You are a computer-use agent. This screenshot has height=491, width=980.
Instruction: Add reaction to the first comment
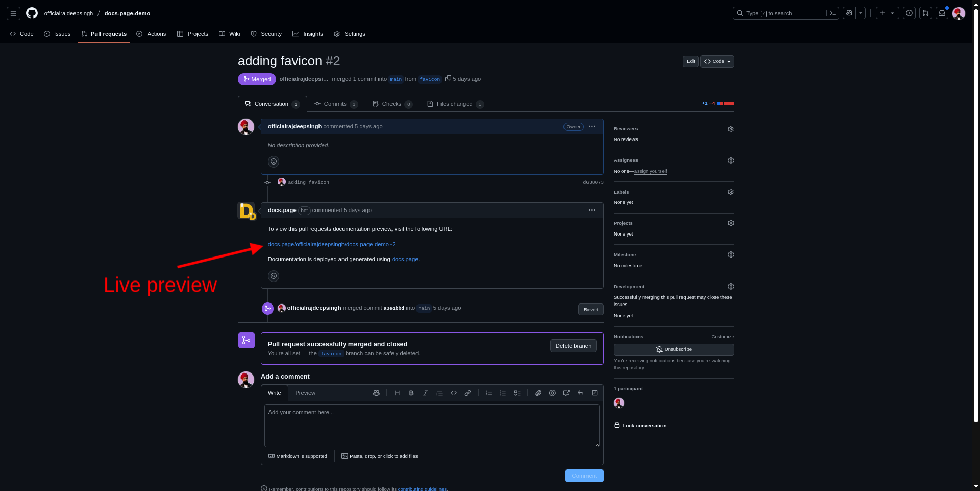coord(274,161)
